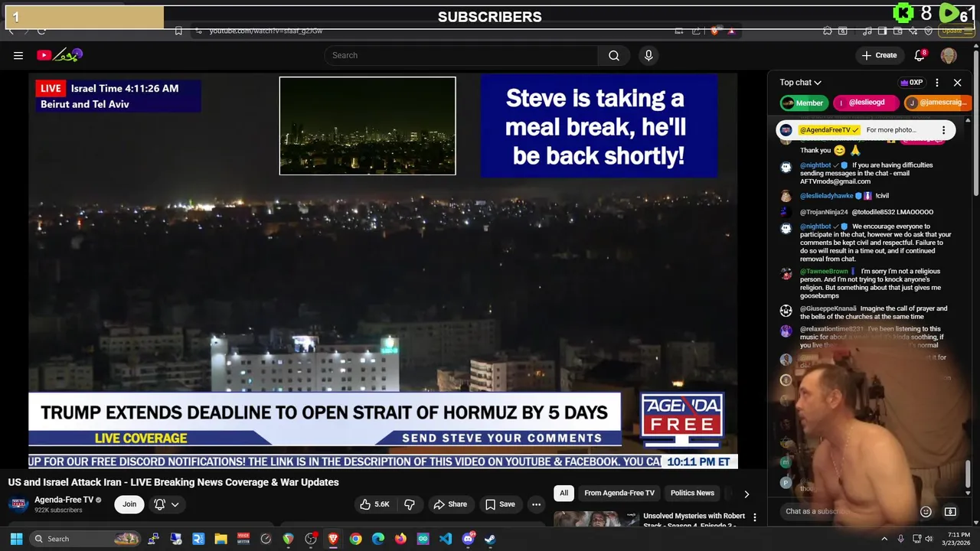This screenshot has width=980, height=551.
Task: Open Unsolved Mysteries recommended video thumbnail
Action: point(596,520)
